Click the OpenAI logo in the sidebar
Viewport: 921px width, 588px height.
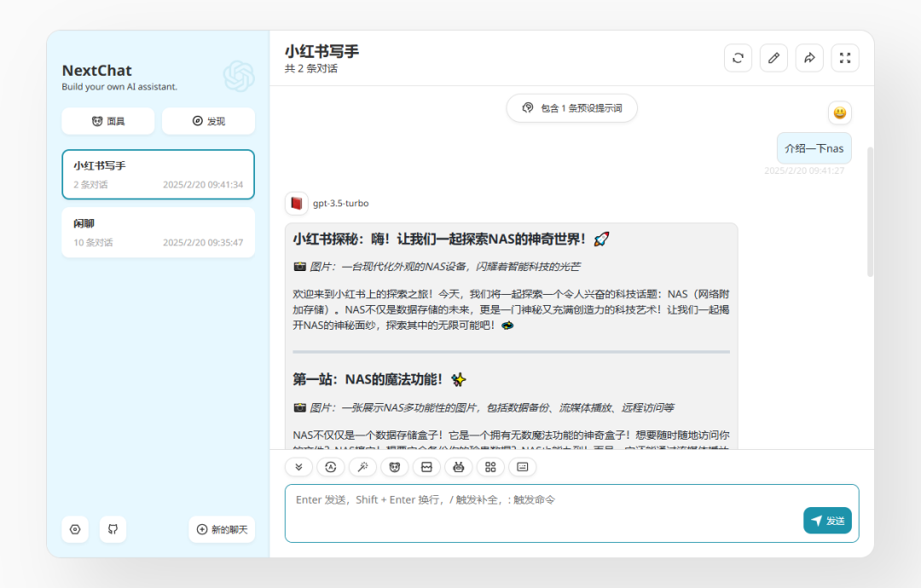coord(239,76)
